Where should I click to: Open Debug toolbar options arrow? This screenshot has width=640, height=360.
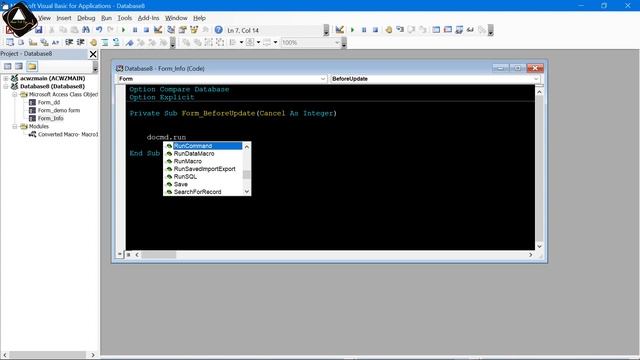coord(491,30)
